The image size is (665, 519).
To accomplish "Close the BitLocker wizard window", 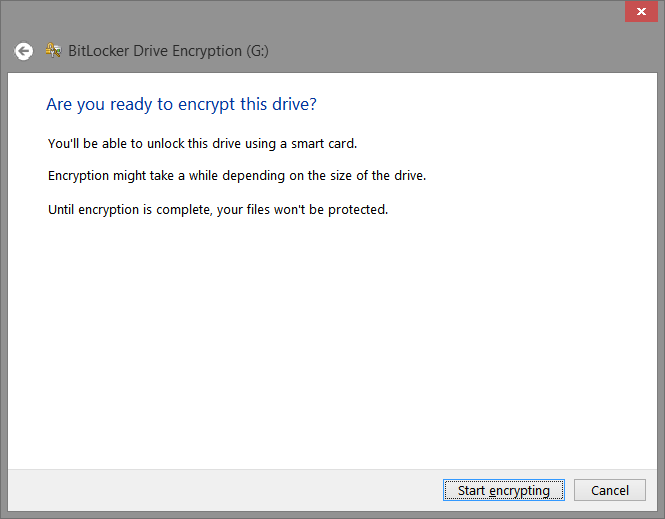I will (x=636, y=12).
